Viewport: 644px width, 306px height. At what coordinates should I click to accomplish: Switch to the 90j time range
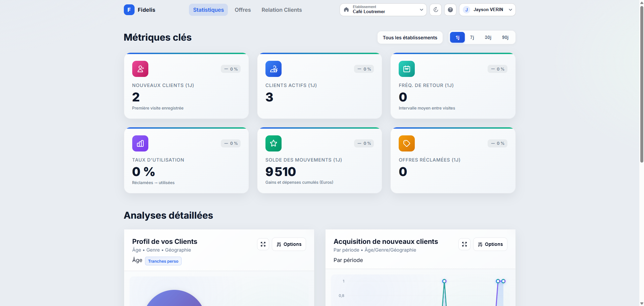coord(505,38)
